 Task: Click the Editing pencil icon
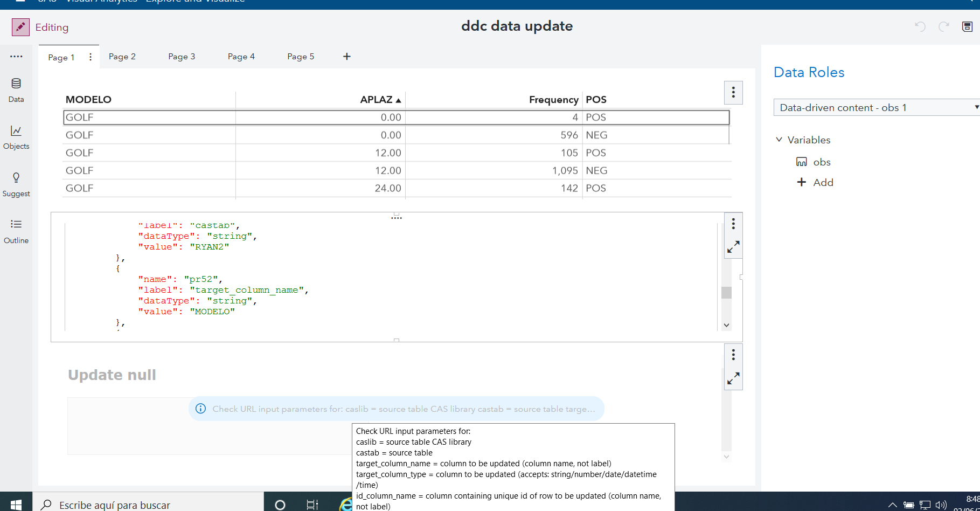(x=20, y=27)
